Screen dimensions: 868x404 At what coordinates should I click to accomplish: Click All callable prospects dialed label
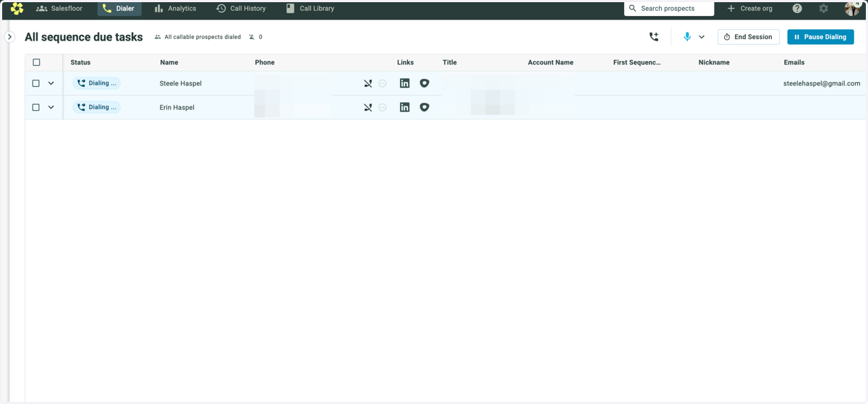[203, 37]
